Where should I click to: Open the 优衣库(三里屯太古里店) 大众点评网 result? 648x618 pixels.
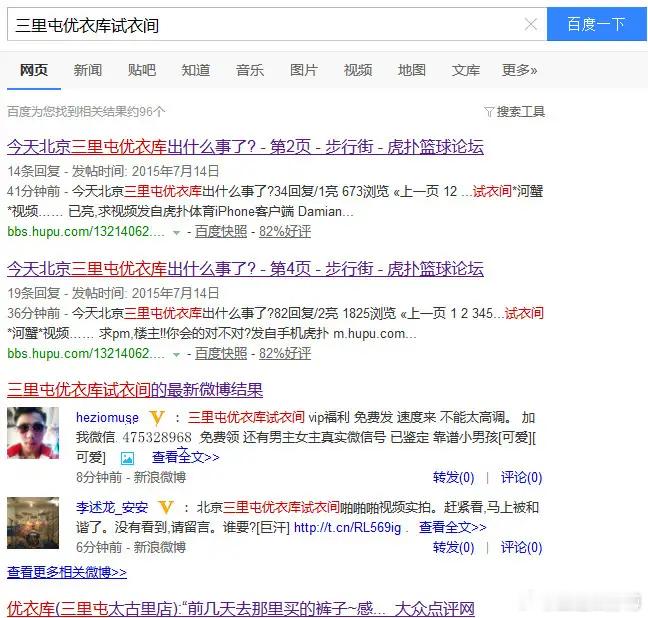pos(241,608)
